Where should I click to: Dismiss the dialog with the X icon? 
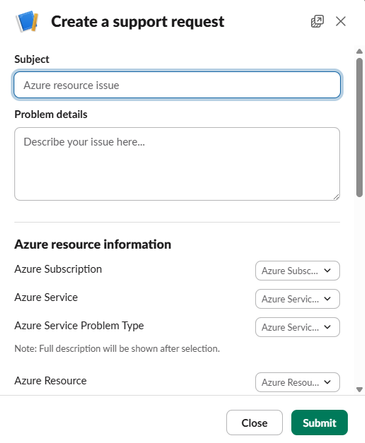[341, 22]
